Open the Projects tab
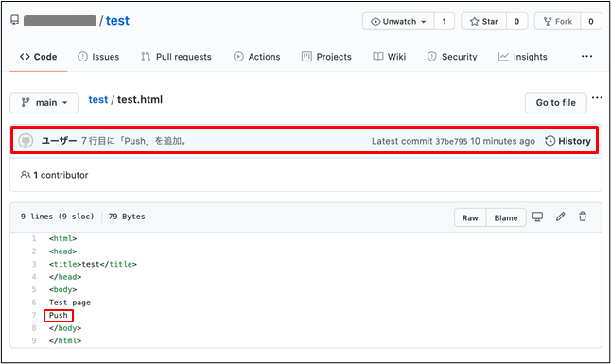Viewport: 611px width, 364px height. click(326, 57)
